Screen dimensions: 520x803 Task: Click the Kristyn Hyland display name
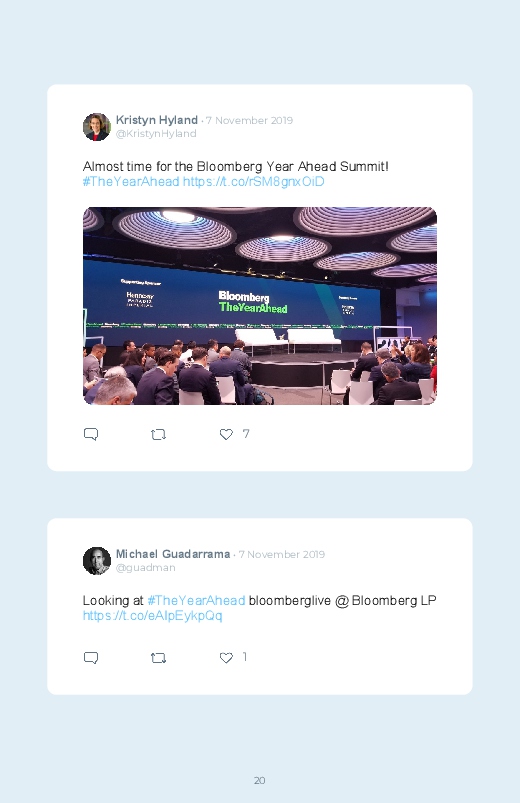pyautogui.click(x=157, y=120)
